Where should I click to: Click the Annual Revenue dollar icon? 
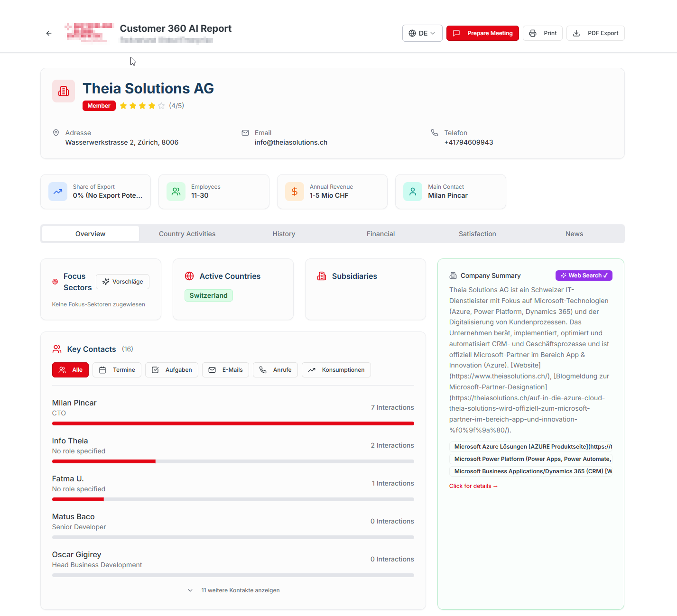[x=295, y=192]
